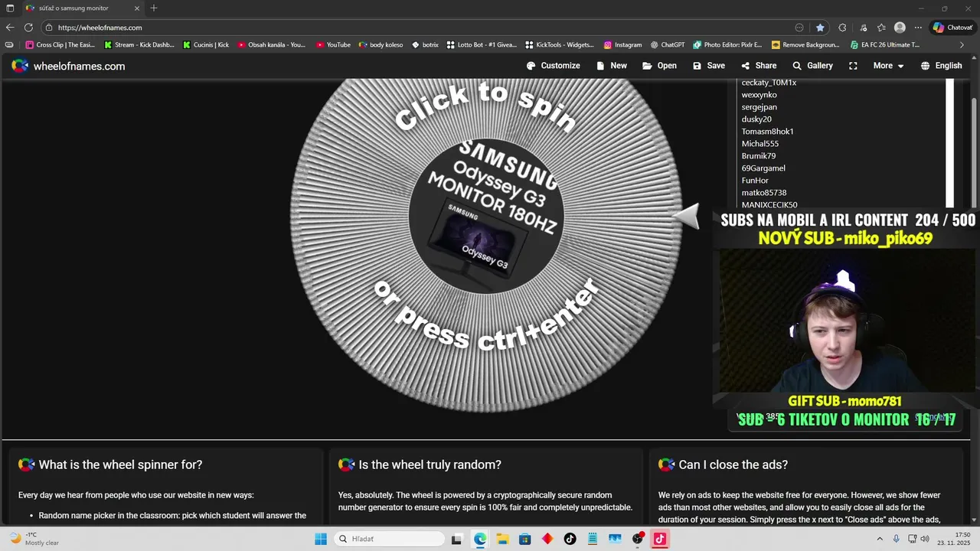Click the browser page vertical scrollbar
This screenshot has width=980, height=551.
[x=975, y=142]
